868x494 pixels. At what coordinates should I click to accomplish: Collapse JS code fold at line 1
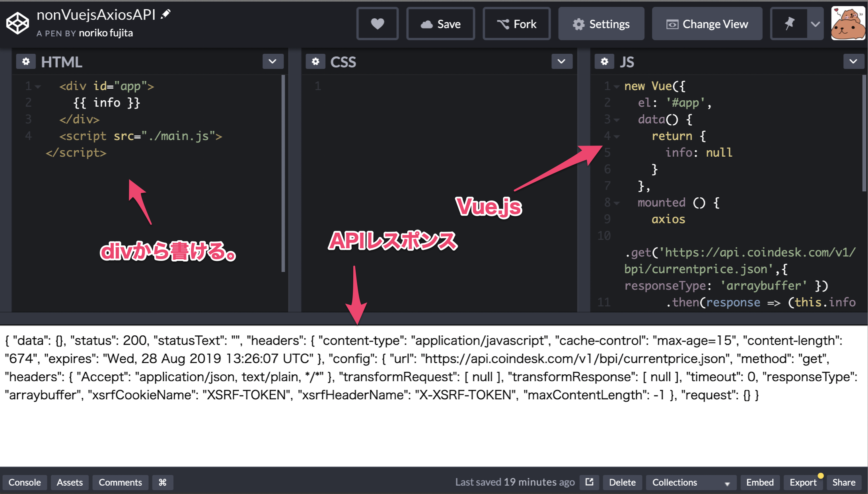coord(616,86)
